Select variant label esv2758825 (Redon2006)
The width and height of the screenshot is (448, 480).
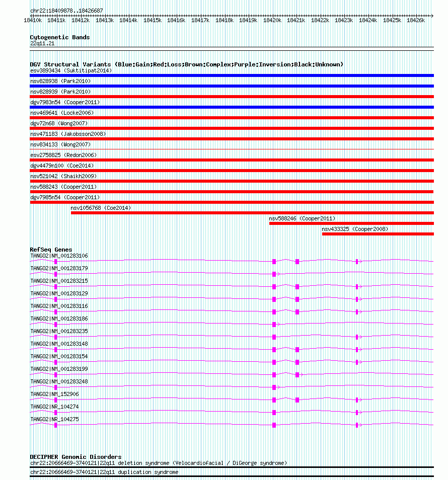(63, 155)
